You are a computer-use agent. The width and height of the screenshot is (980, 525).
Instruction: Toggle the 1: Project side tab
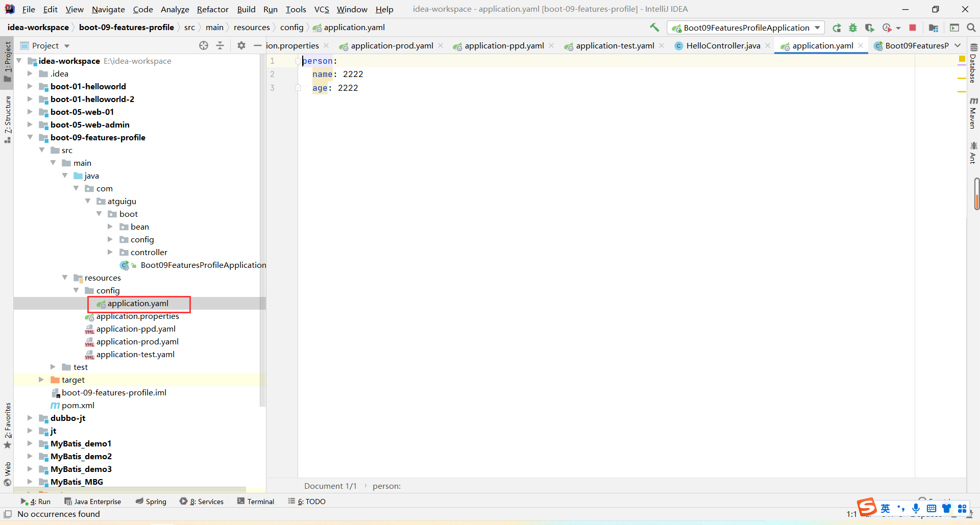click(x=7, y=62)
